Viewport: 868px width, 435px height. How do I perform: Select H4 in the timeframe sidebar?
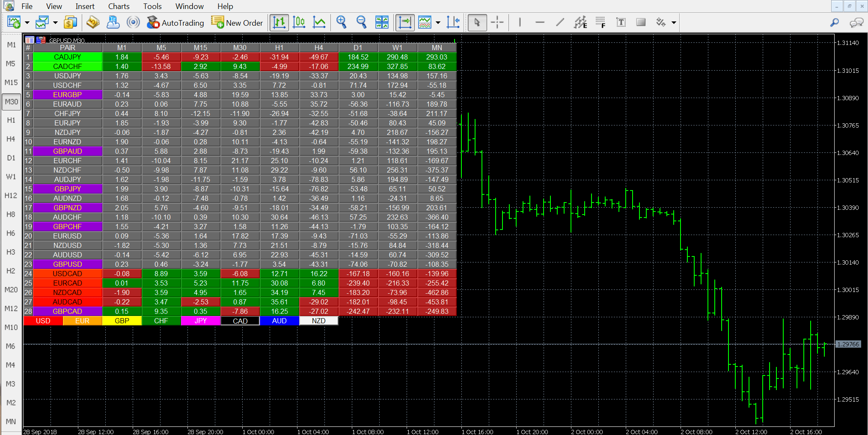(x=12, y=139)
